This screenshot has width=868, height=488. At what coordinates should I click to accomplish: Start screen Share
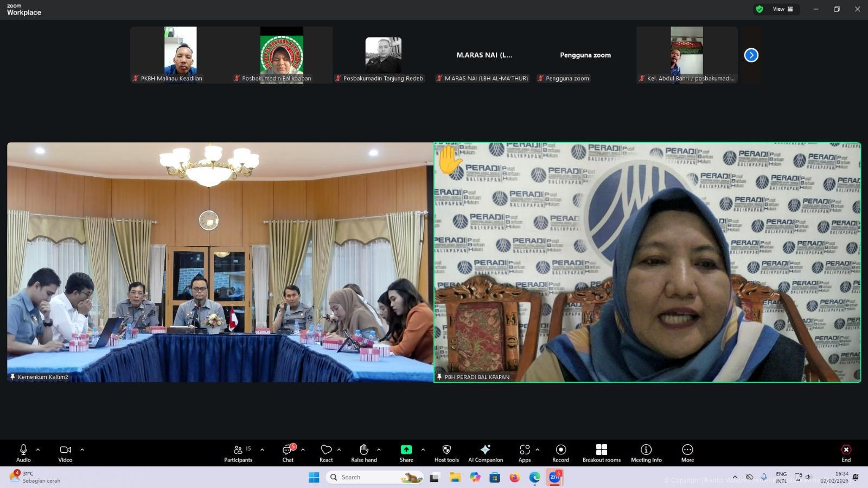[x=406, y=453]
